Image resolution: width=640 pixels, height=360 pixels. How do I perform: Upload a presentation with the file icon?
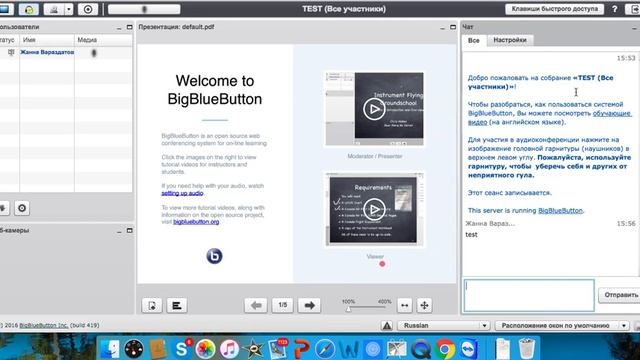152,305
